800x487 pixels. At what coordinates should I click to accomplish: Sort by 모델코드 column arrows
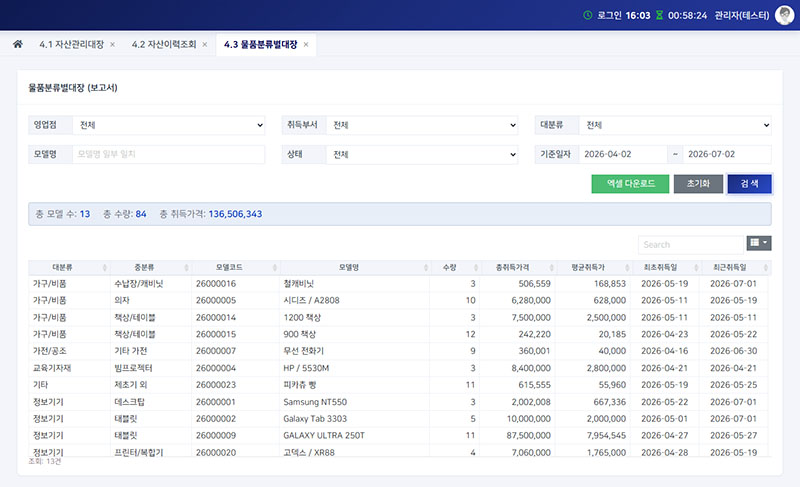[x=274, y=268]
